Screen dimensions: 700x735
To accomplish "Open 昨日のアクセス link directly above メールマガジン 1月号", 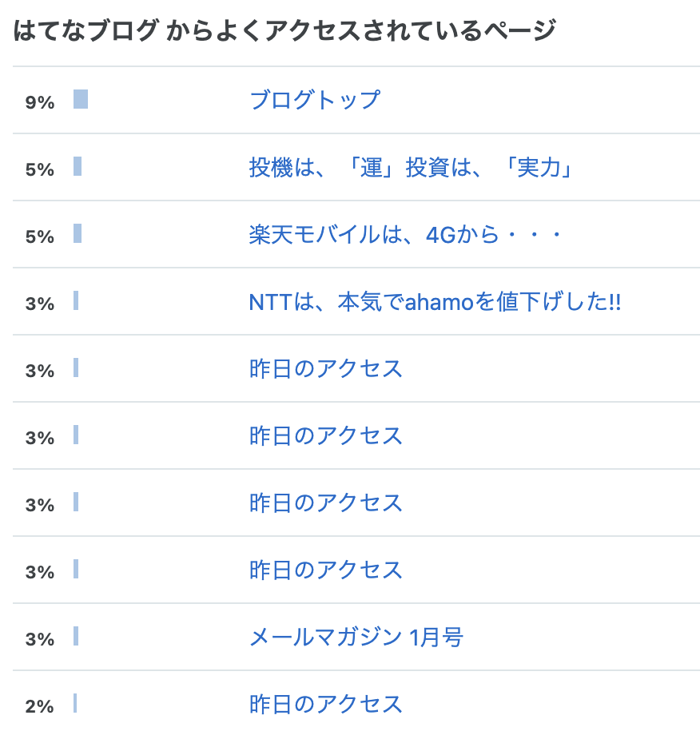I will 325,570.
